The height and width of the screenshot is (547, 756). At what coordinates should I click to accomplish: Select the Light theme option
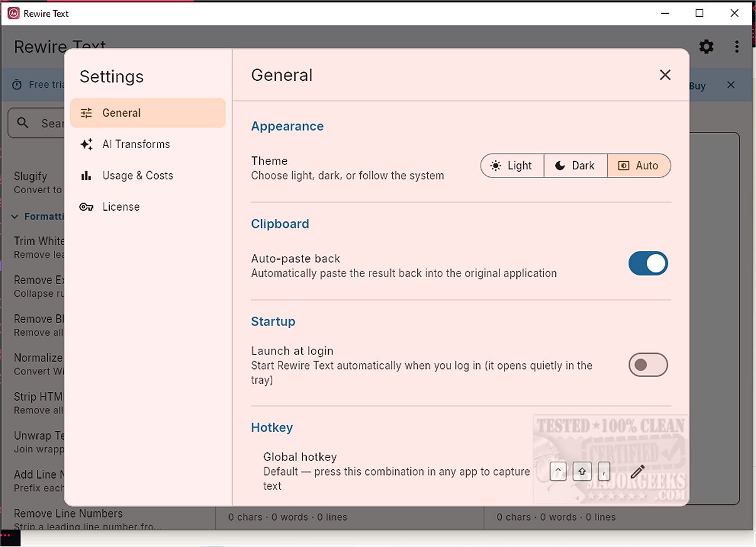coord(513,166)
